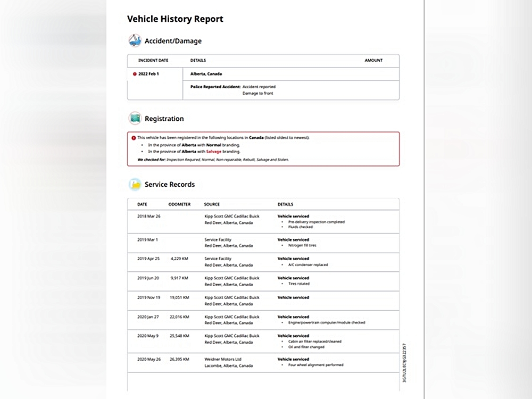Click red alert dot beside 2022 Feb 1
The height and width of the screenshot is (399, 532).
(135, 74)
